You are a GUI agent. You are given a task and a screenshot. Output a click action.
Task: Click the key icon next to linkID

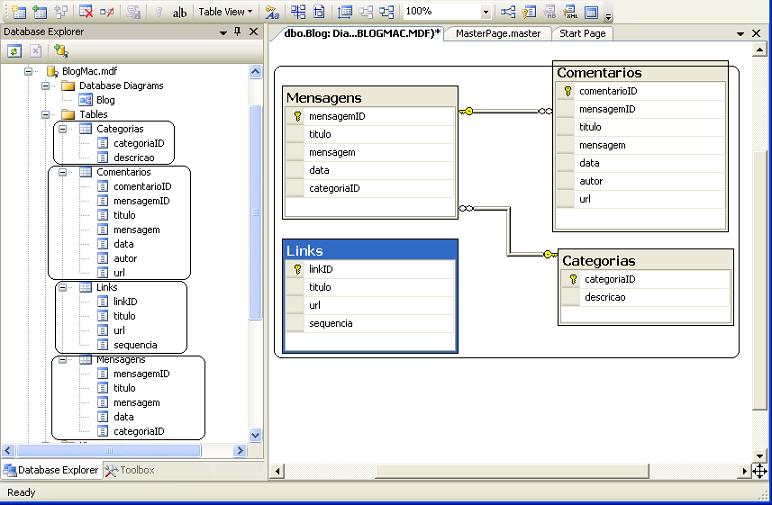click(x=297, y=270)
